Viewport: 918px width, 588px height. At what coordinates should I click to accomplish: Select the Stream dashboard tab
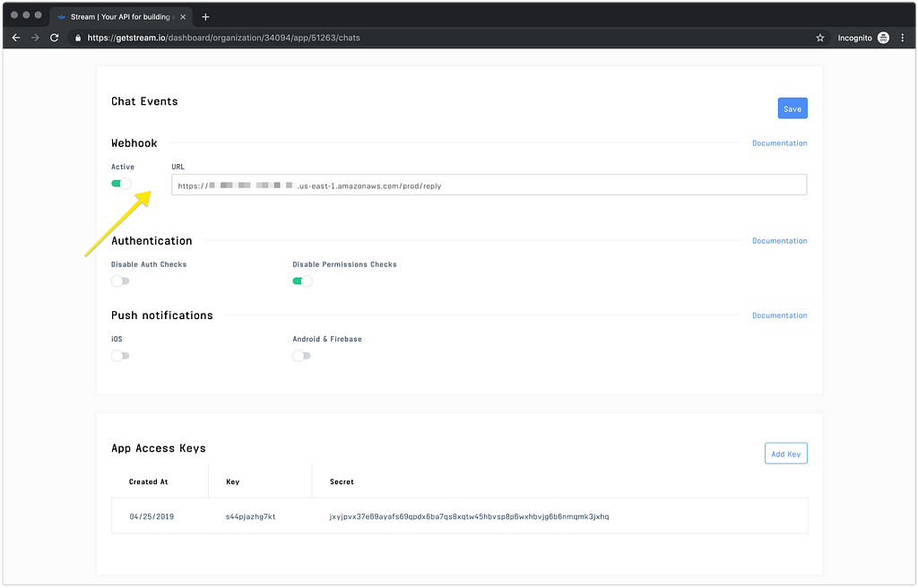[122, 17]
